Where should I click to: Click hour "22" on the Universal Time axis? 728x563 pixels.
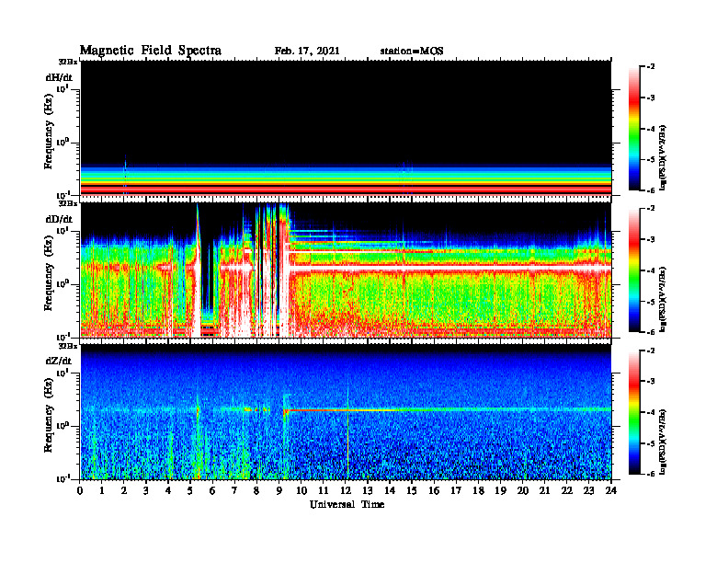(567, 490)
